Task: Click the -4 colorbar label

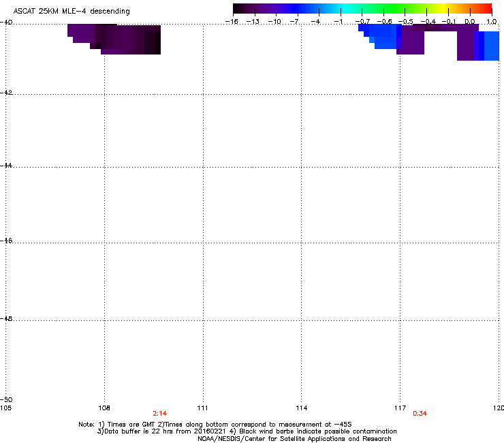Action: tap(316, 22)
